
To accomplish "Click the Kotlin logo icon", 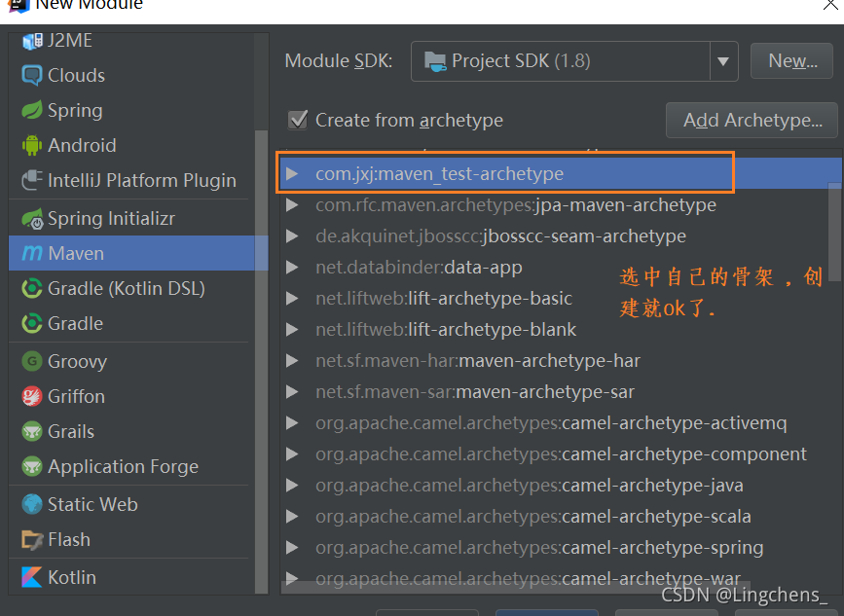I will pos(32,577).
